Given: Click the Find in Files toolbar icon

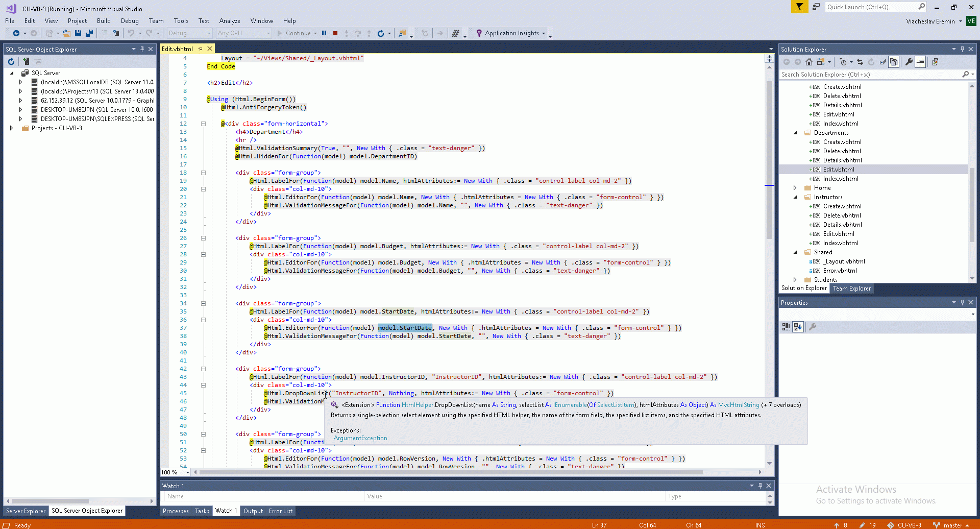Looking at the screenshot, I should tap(402, 33).
